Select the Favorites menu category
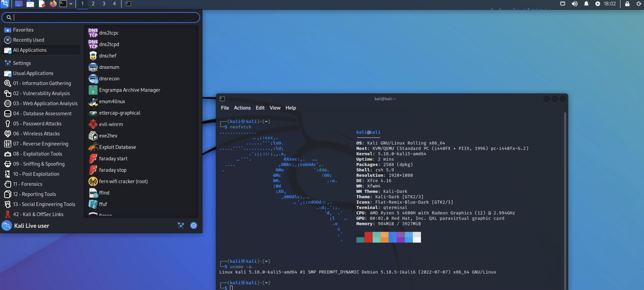644x290 pixels. pos(23,30)
